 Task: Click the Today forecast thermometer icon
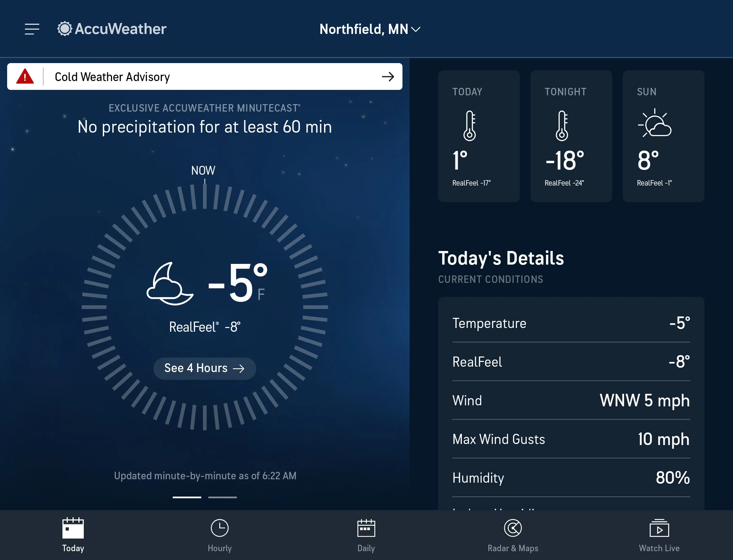(470, 126)
